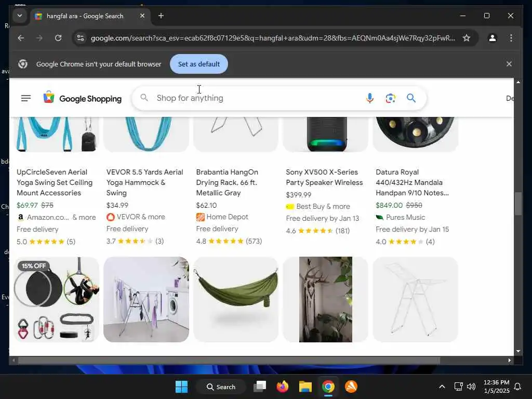This screenshot has height=399, width=532.
Task: Click the $849.00 handpan price
Action: (x=389, y=205)
